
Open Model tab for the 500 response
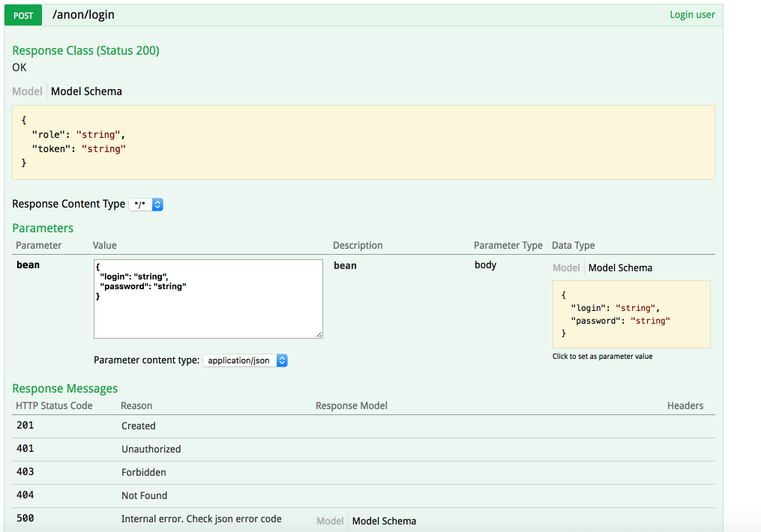click(x=330, y=521)
